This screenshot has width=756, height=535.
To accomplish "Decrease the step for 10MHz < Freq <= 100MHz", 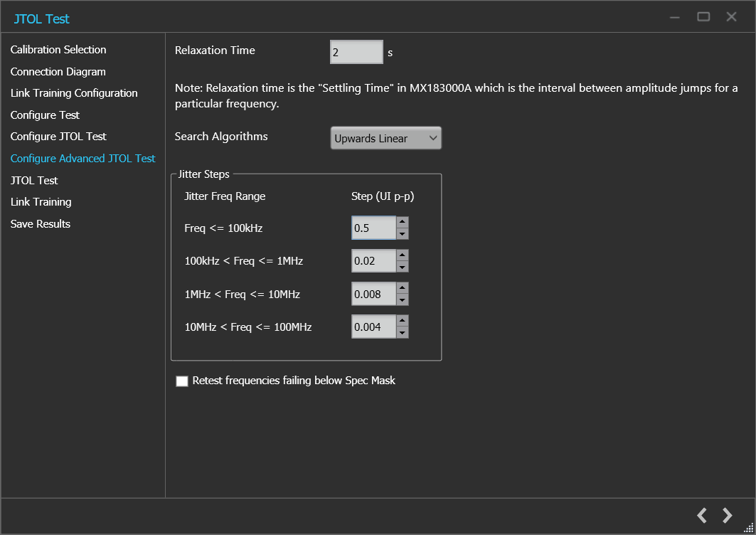I will 403,332.
